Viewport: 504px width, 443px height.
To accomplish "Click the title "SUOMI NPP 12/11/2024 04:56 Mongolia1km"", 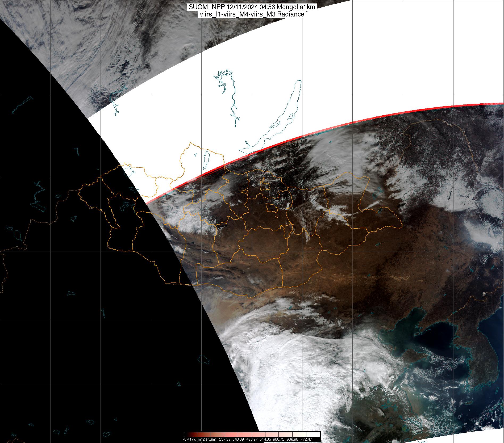I will (x=252, y=7).
